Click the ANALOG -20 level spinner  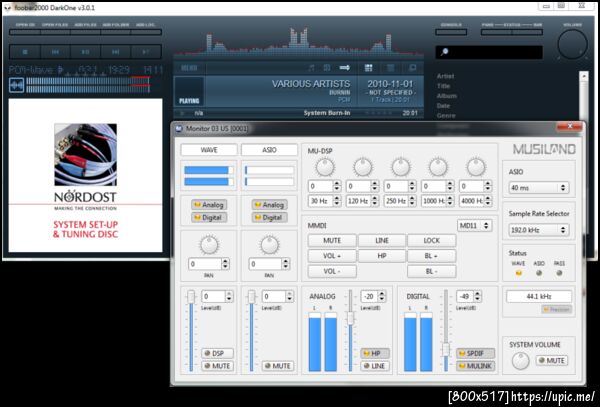click(x=382, y=296)
